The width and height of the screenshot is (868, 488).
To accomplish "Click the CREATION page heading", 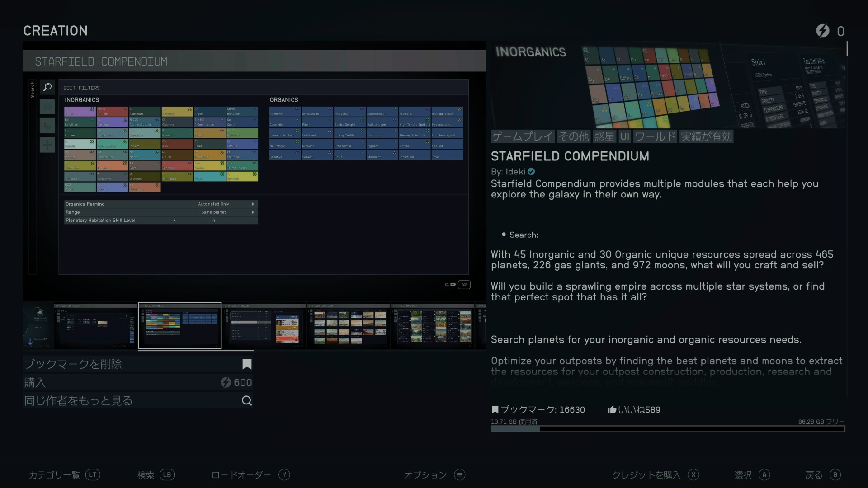I will tap(56, 31).
